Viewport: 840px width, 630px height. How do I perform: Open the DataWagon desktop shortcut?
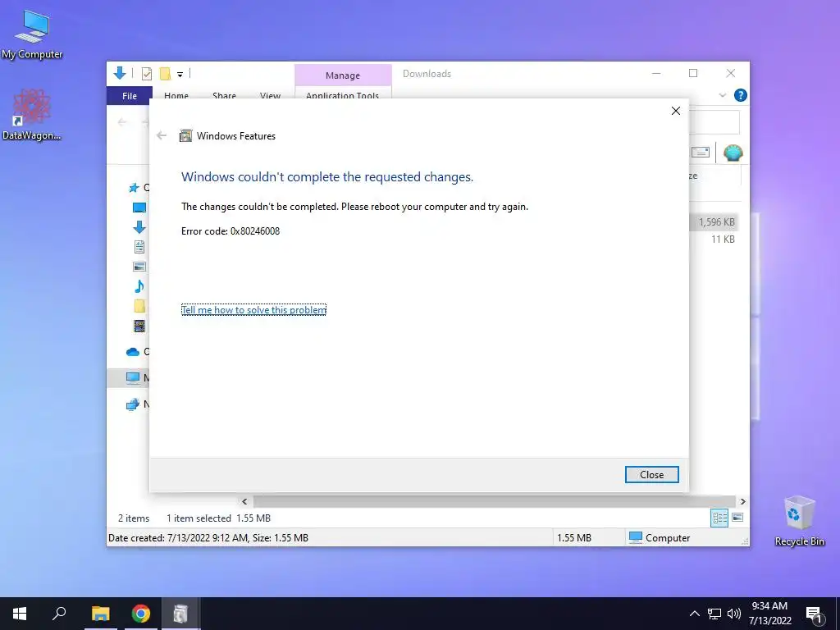tap(31, 115)
